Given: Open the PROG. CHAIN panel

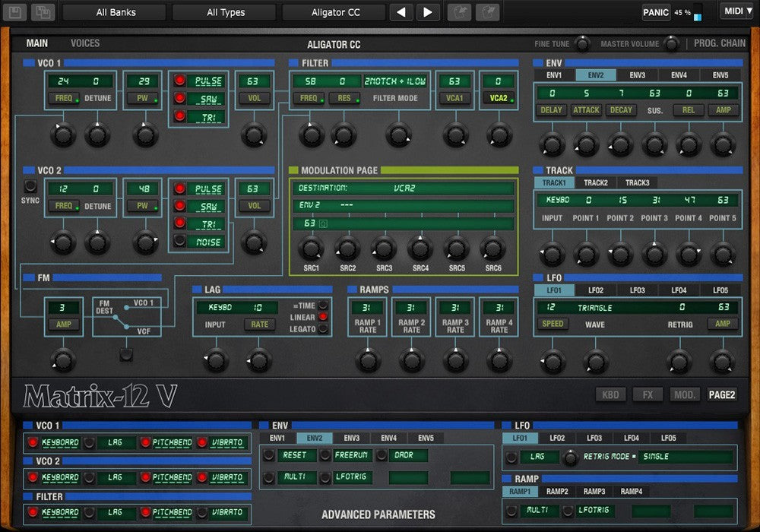Looking at the screenshot, I should point(720,43).
